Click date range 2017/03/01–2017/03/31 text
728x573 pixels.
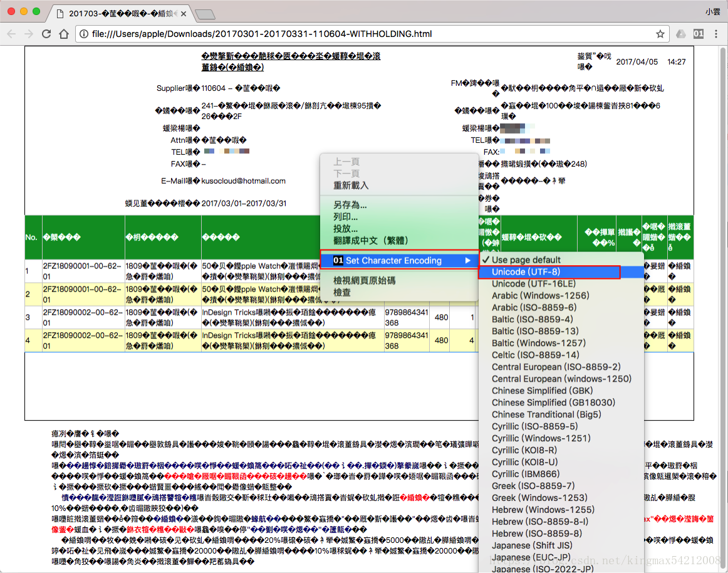(x=244, y=204)
